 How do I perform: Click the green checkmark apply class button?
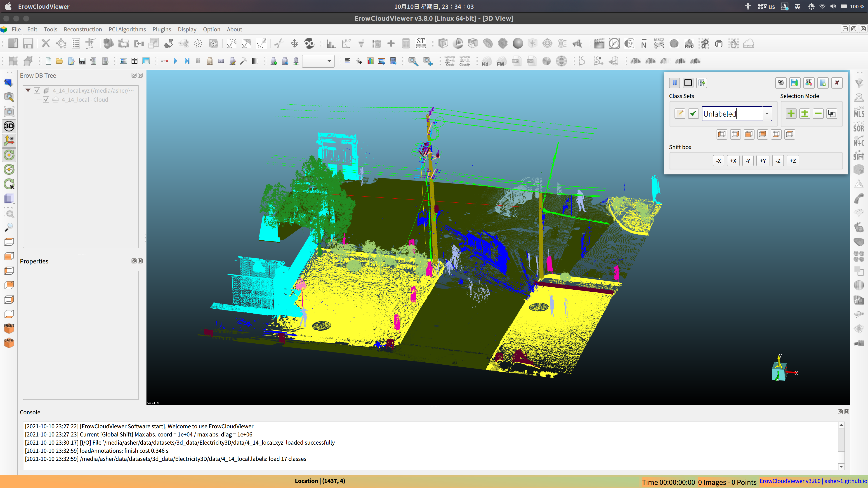point(693,113)
